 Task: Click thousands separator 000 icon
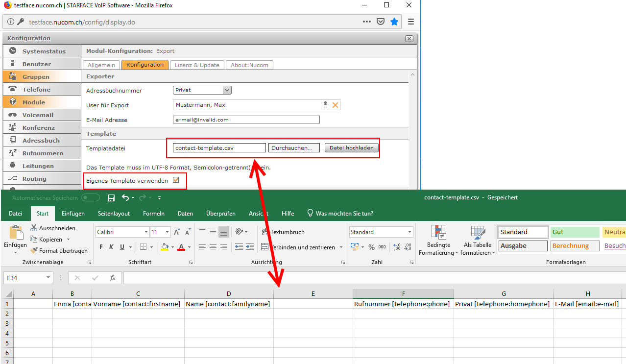pos(382,247)
